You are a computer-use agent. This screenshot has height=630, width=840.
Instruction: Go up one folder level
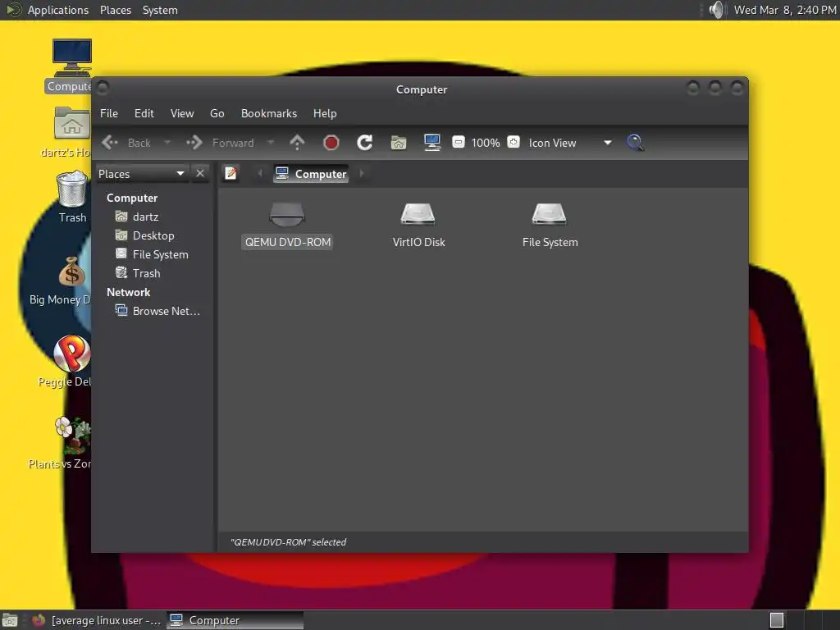point(297,143)
